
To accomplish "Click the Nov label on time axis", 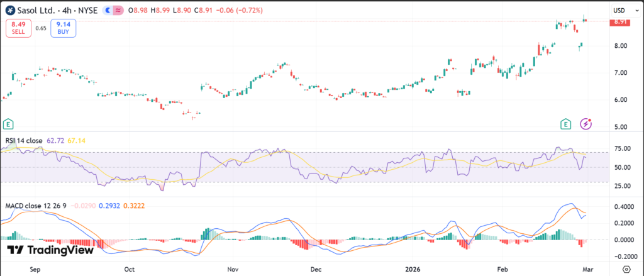I will [x=232, y=269].
